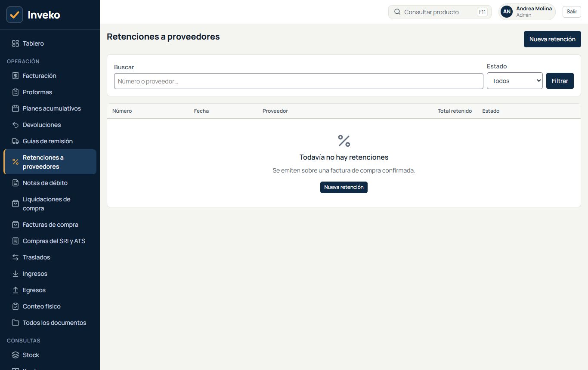The height and width of the screenshot is (370, 588).
Task: Click the F11 shortcut badge
Action: coord(482,12)
